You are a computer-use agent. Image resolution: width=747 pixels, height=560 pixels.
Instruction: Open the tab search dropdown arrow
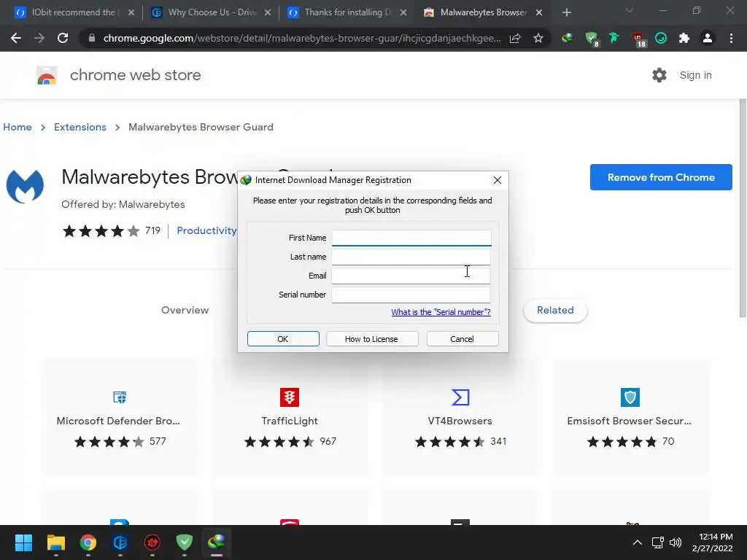click(x=630, y=10)
